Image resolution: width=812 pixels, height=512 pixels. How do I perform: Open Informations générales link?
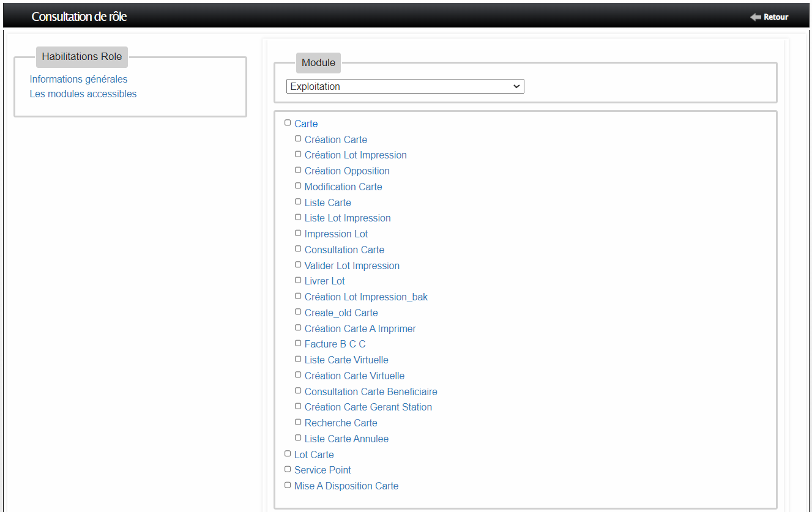pos(78,79)
